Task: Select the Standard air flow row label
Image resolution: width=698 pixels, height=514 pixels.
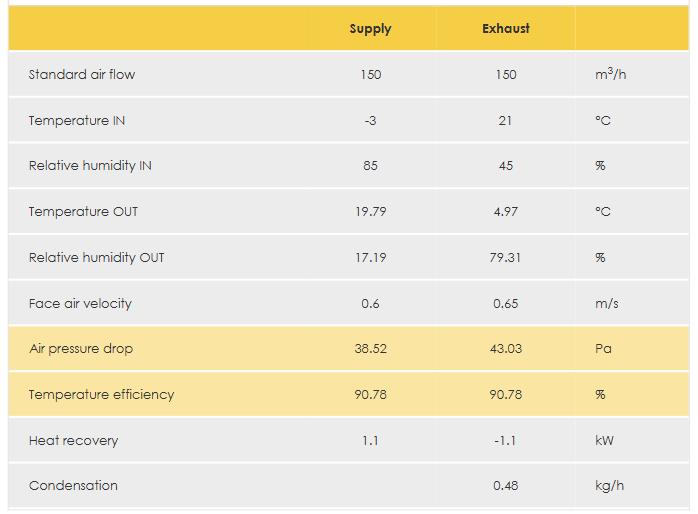Action: click(82, 75)
